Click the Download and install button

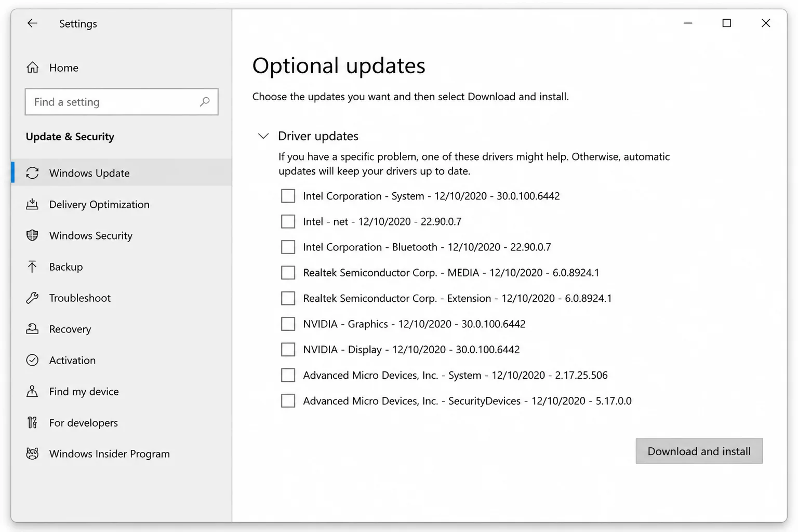coord(699,451)
